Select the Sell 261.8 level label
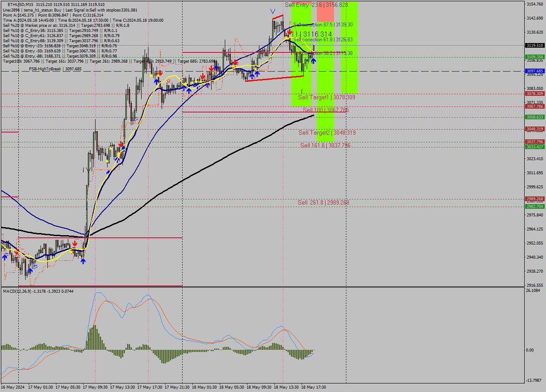 pos(323,202)
